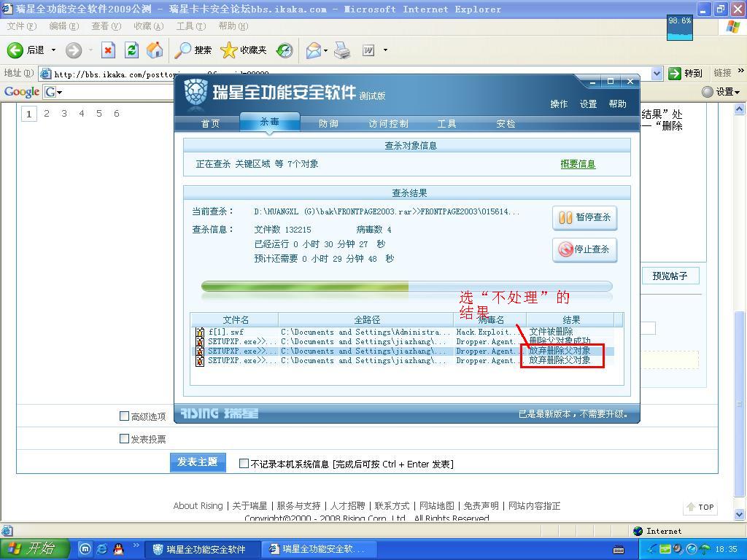This screenshot has height=560, width=747.
Task: Open the Favorites star button
Action: click(243, 50)
